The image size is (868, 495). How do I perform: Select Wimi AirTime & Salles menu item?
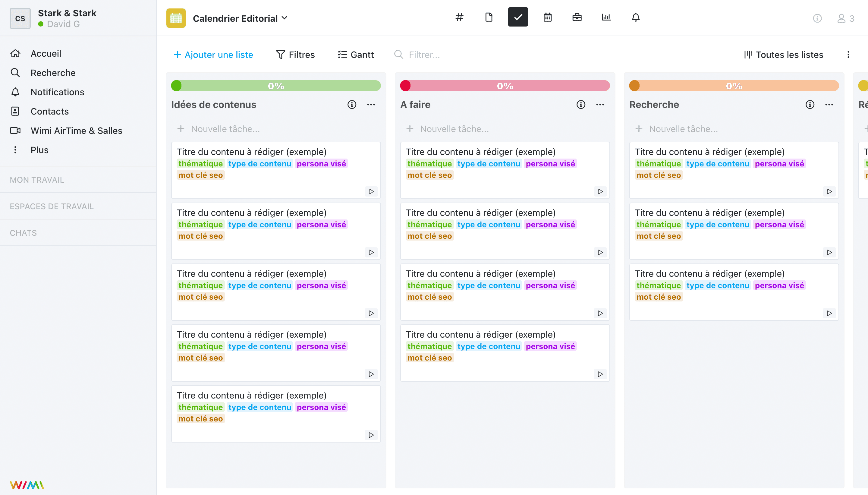point(76,131)
